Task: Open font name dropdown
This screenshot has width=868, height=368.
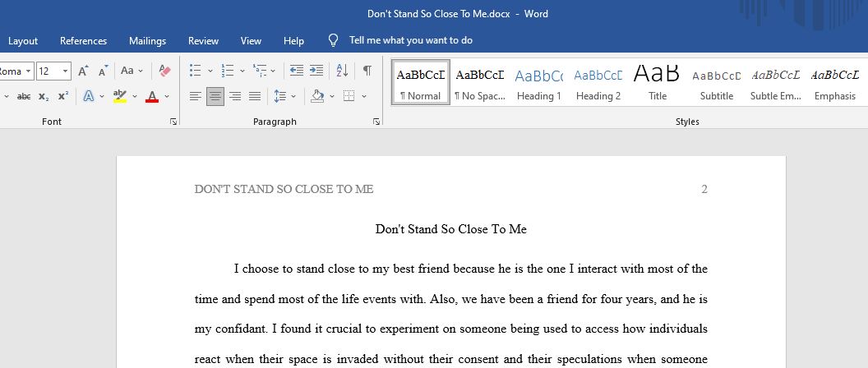Action: [x=28, y=71]
